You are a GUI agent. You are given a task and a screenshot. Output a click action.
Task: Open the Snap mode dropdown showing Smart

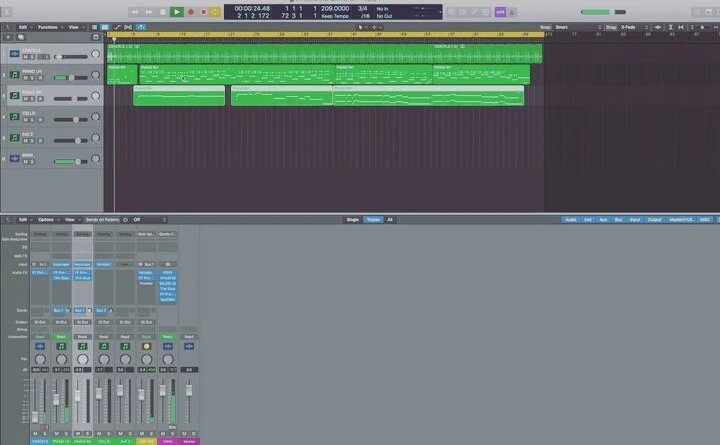[x=578, y=27]
